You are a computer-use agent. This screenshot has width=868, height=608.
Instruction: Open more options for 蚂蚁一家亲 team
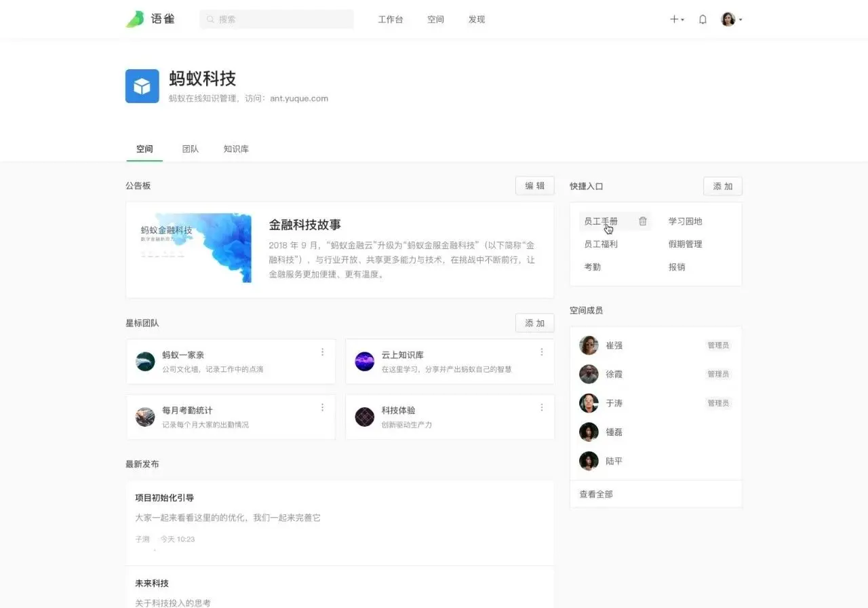322,352
